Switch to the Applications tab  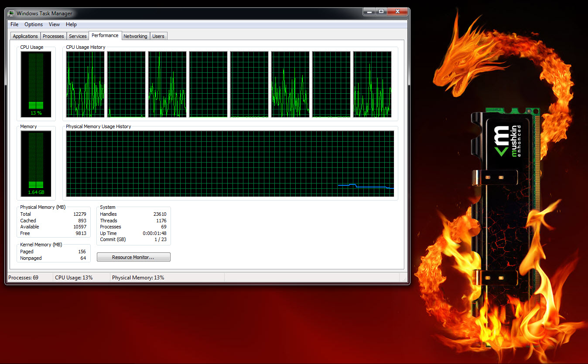(x=25, y=36)
